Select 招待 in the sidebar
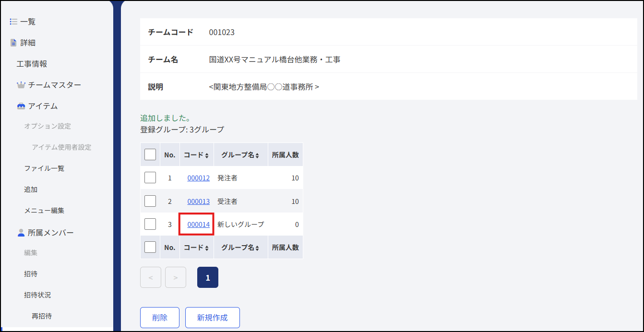This screenshot has height=332, width=644. pyautogui.click(x=31, y=274)
